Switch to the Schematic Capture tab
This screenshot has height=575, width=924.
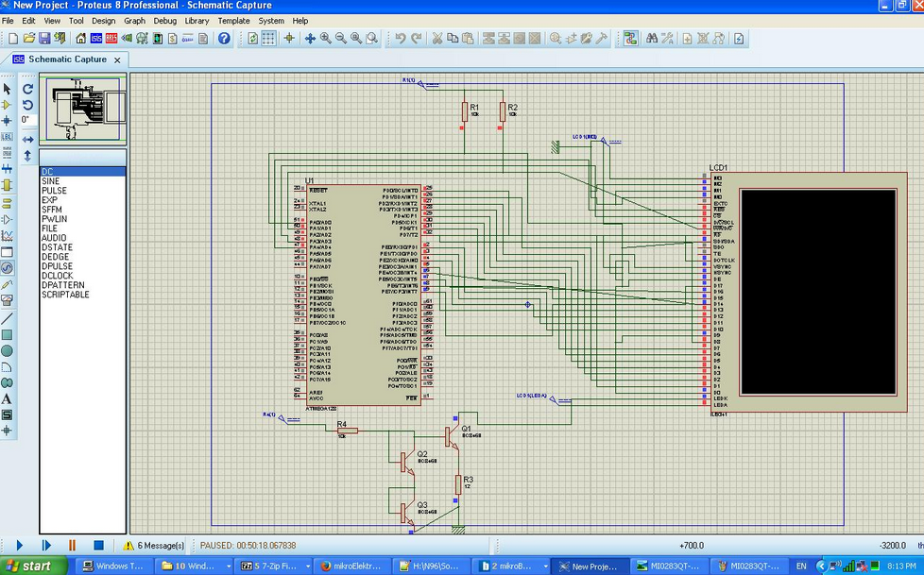[64, 59]
